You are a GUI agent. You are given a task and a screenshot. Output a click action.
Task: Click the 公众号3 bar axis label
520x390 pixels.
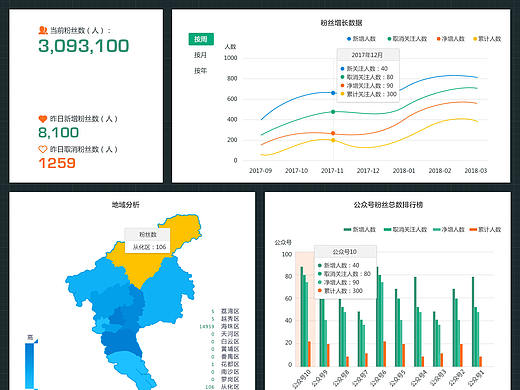point(437,379)
